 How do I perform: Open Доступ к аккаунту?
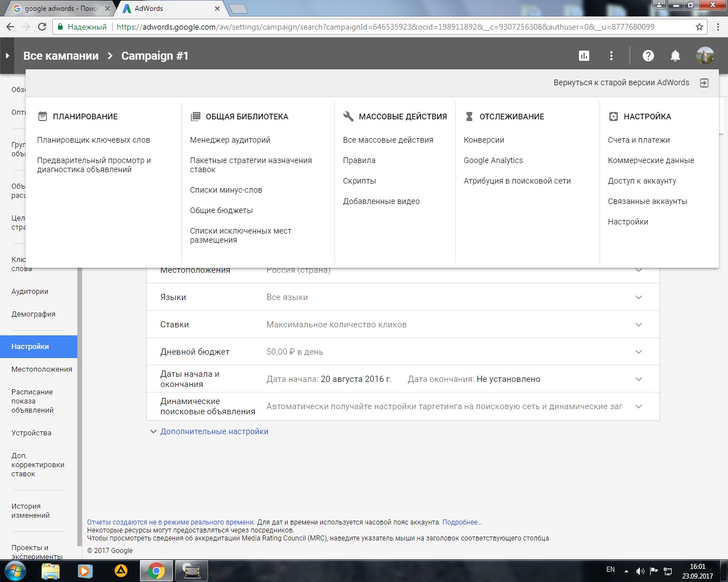click(642, 181)
